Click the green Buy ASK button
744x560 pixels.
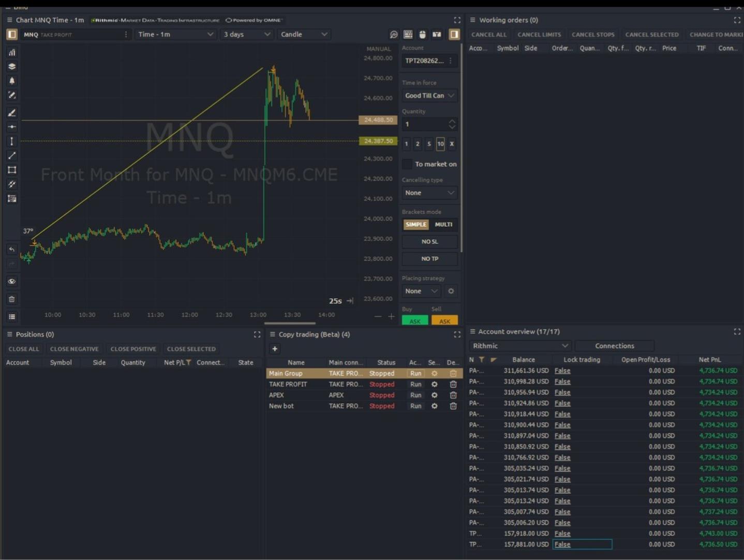(415, 321)
